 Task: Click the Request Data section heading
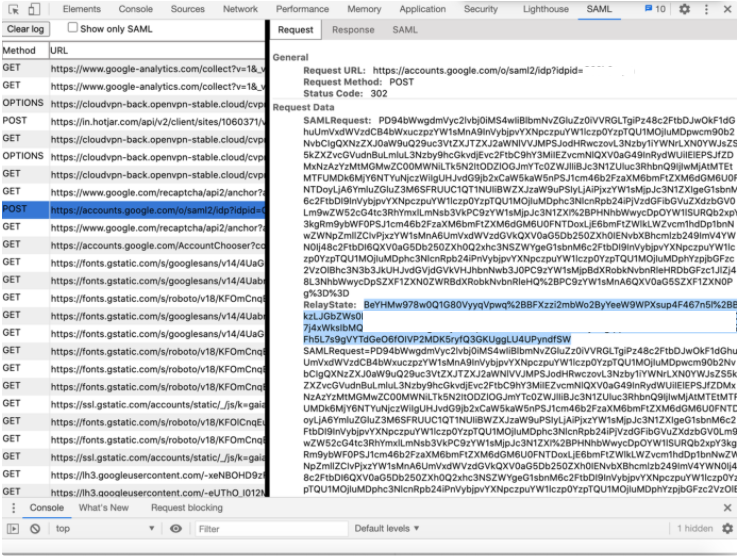click(x=304, y=107)
